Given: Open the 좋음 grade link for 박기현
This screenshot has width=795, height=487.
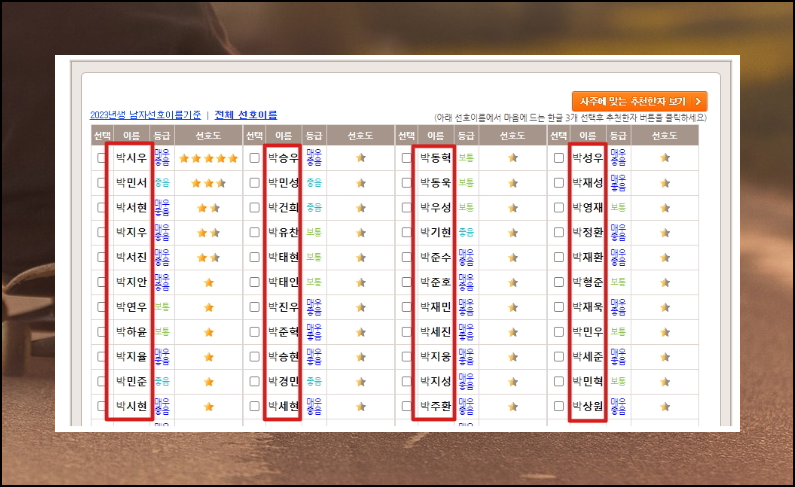Looking at the screenshot, I should click(466, 233).
